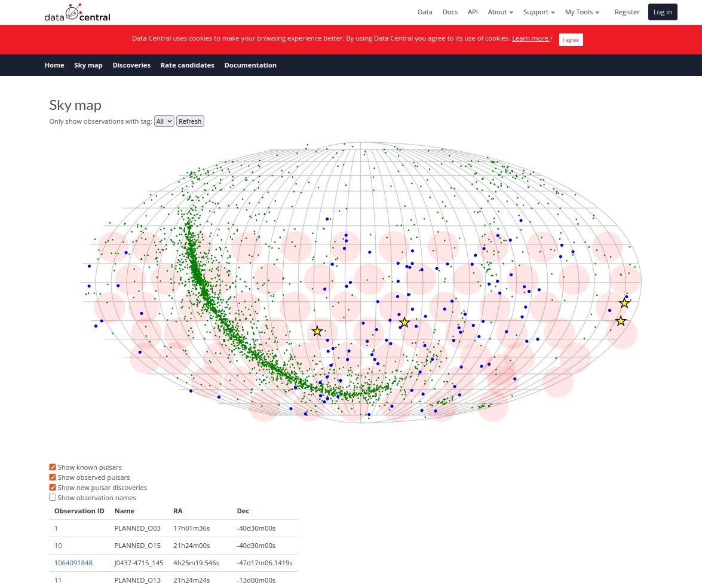
Task: Click the yellow star left of map center
Action: 317,332
